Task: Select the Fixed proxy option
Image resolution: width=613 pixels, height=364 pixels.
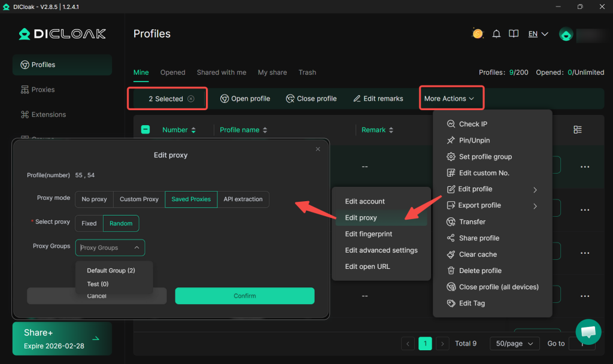Action: click(89, 223)
